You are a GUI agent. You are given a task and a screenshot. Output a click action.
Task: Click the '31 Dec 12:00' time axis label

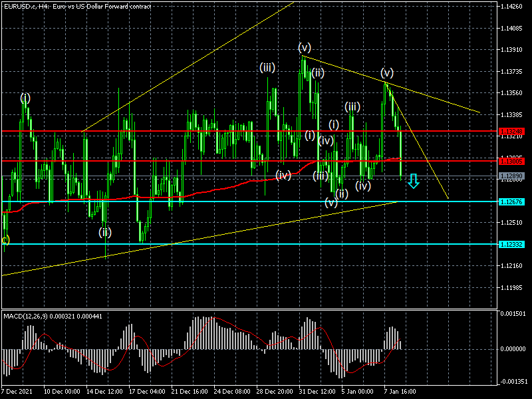point(318,391)
